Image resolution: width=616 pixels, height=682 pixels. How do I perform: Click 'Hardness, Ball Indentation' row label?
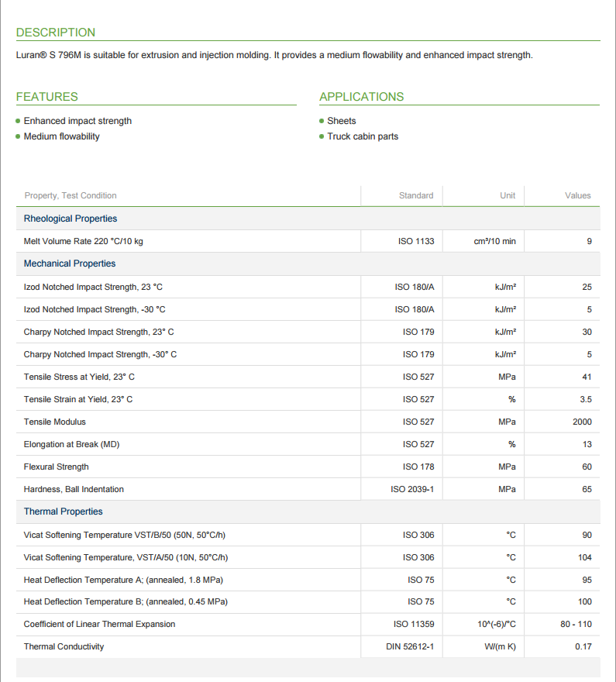coord(74,489)
